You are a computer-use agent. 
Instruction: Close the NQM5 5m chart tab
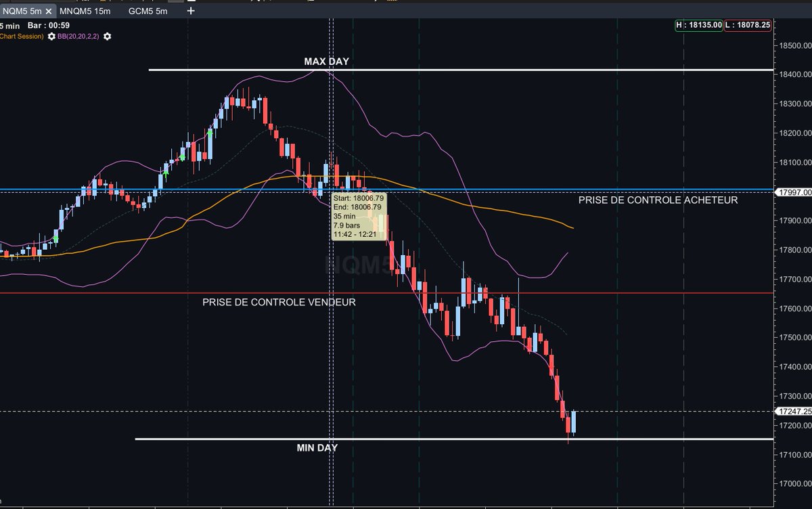(50, 11)
